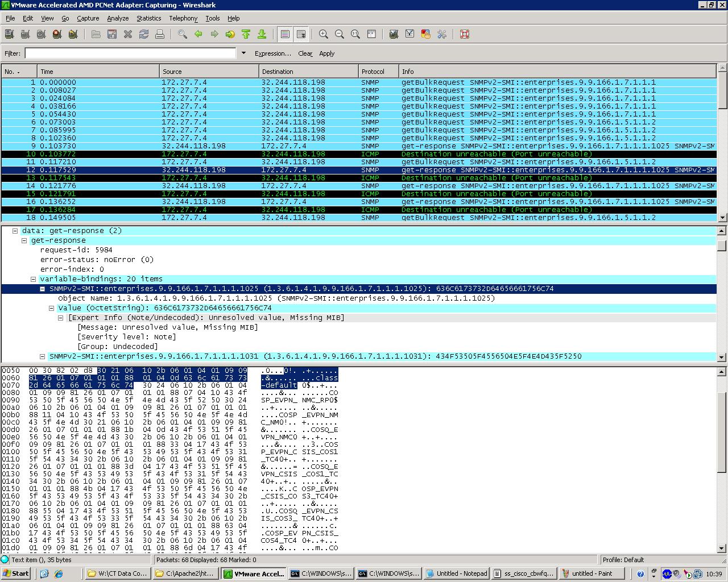This screenshot has height=582, width=728.
Task: Select packet 6 getBulkRequest row
Action: (x=358, y=122)
